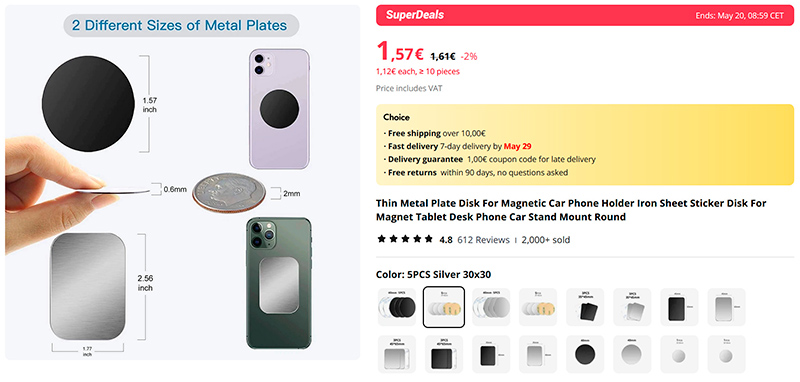Screen dimensions: 800x382
Task: Choose the 3PCS silver 45*65mm variant
Action: (396, 354)
